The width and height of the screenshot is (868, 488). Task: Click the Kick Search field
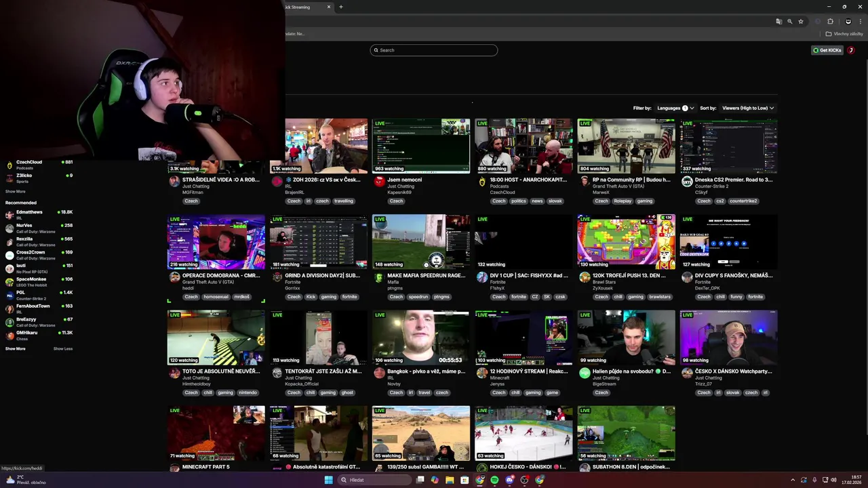(x=434, y=50)
